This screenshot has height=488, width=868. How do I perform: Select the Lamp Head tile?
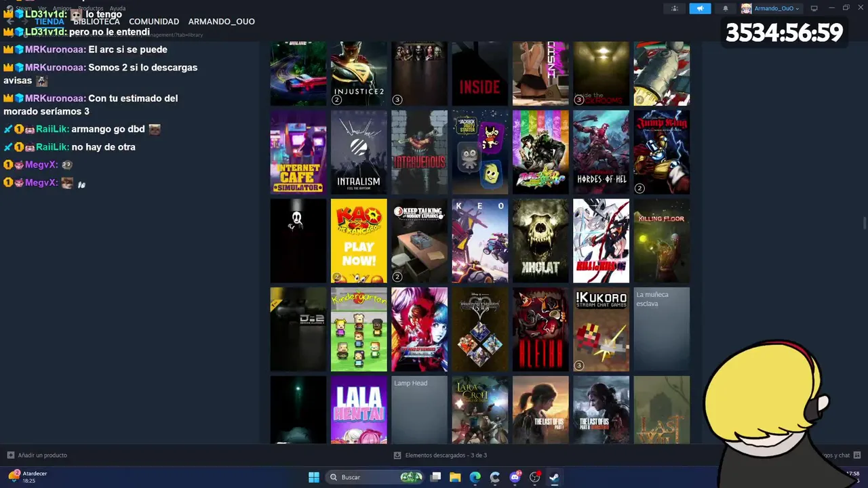pyautogui.click(x=419, y=410)
